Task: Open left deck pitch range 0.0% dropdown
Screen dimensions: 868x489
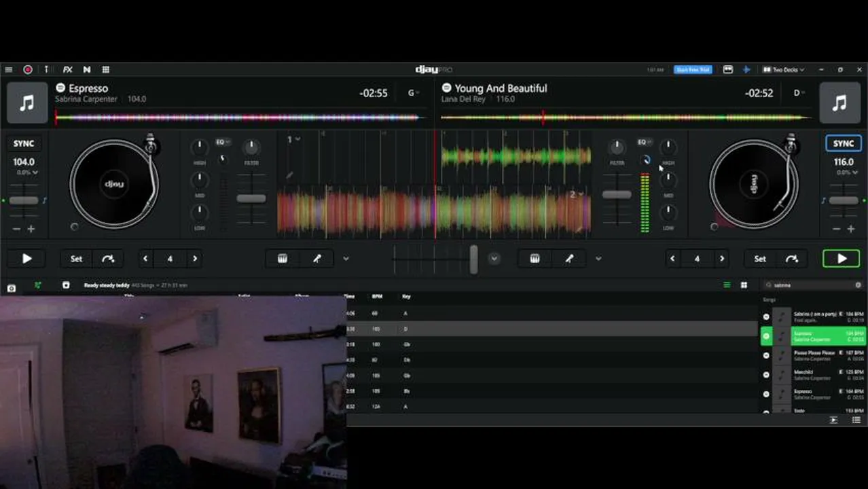Action: pyautogui.click(x=27, y=173)
